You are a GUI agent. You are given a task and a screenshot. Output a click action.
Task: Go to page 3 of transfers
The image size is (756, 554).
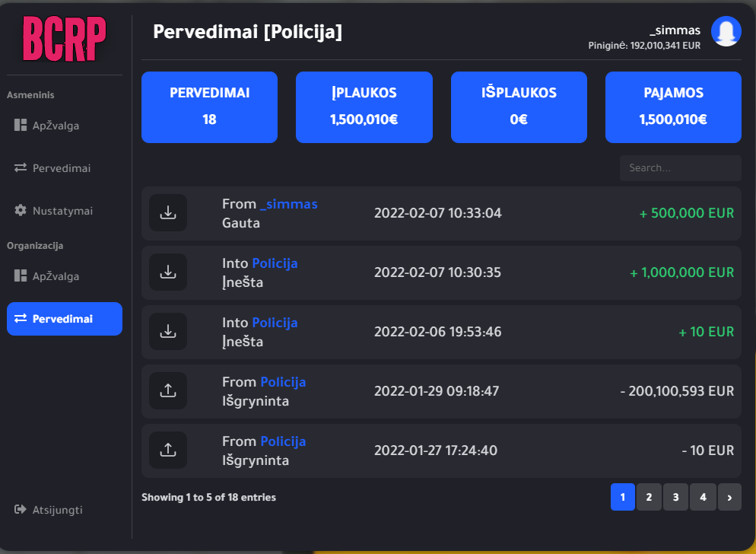[675, 498]
